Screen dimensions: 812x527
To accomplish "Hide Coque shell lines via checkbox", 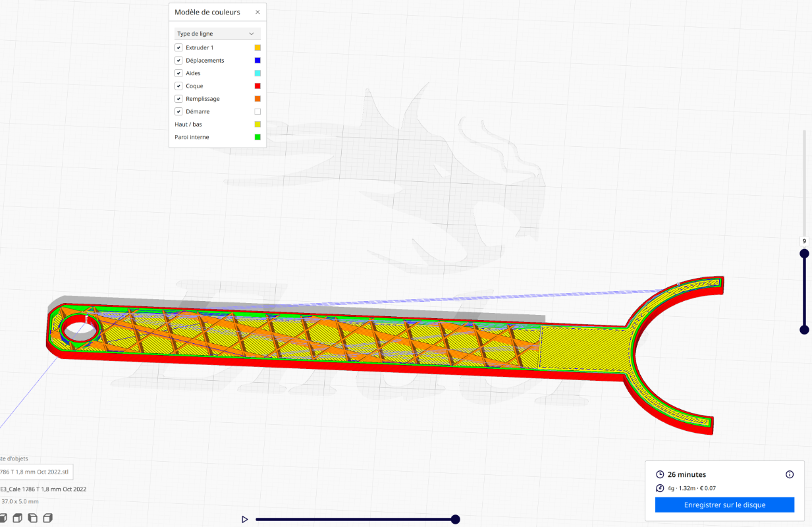I will click(x=178, y=86).
